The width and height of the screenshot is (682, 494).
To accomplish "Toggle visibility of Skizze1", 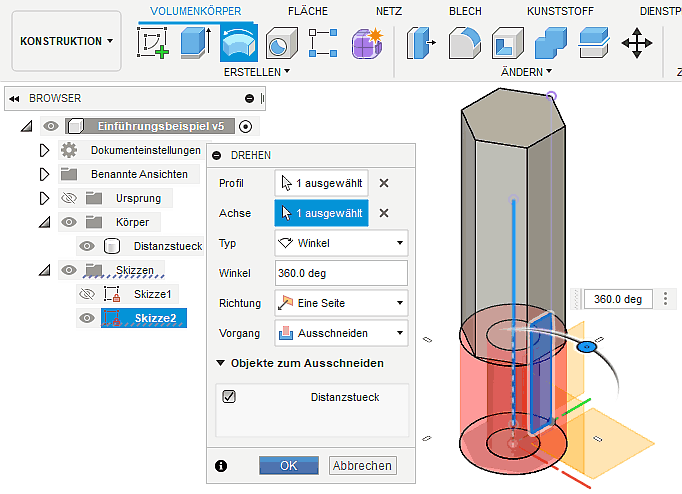I will coord(87,295).
